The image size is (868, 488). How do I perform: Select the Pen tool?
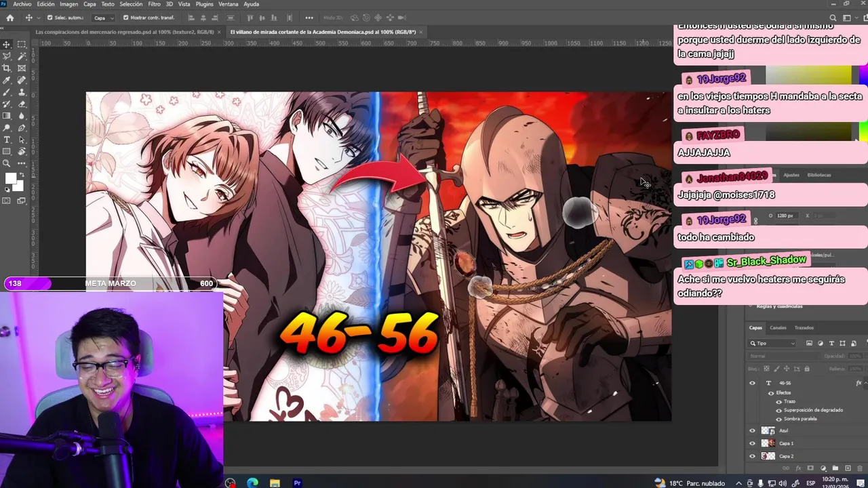(x=22, y=127)
